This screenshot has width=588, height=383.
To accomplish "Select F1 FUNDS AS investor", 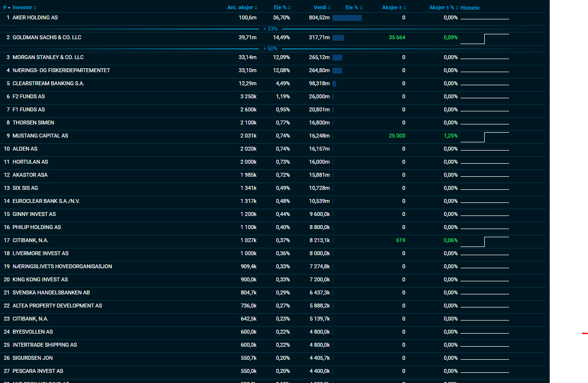I will point(29,109).
